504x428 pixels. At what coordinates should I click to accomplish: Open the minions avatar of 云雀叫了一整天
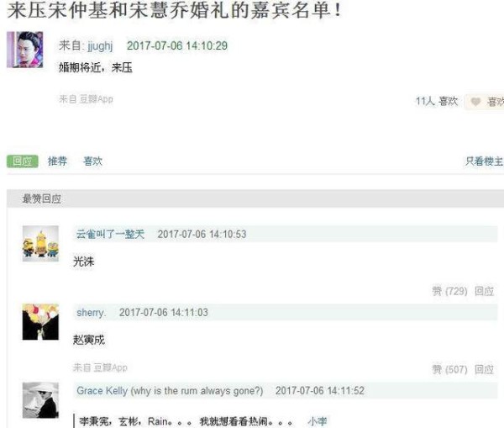[40, 244]
